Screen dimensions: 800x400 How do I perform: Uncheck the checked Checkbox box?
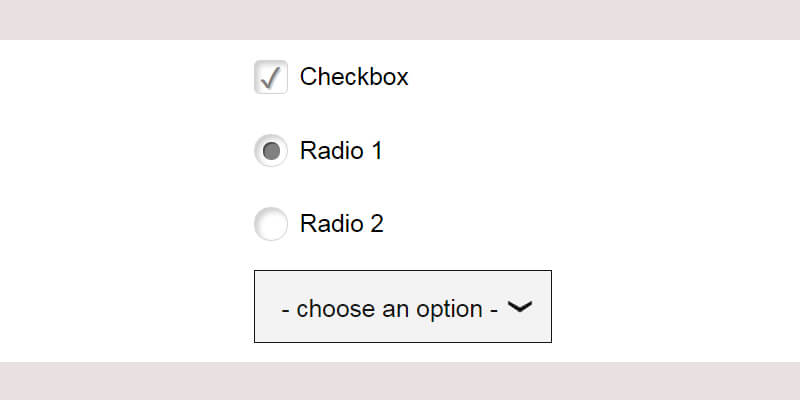pyautogui.click(x=271, y=77)
